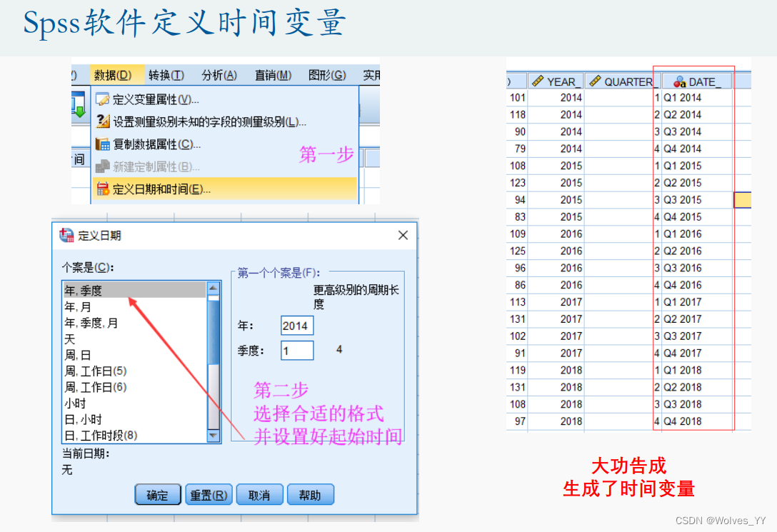Screen dimensions: 777x532
Task: Click the value 125 in the first column
Action: pos(517,251)
